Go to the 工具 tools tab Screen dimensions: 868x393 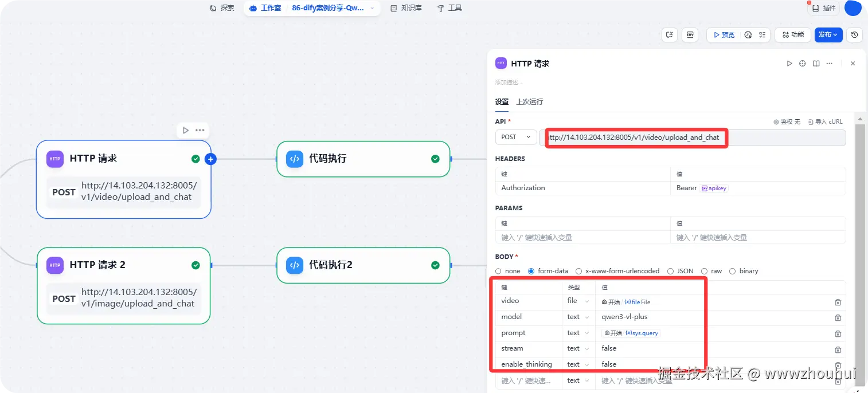click(449, 8)
